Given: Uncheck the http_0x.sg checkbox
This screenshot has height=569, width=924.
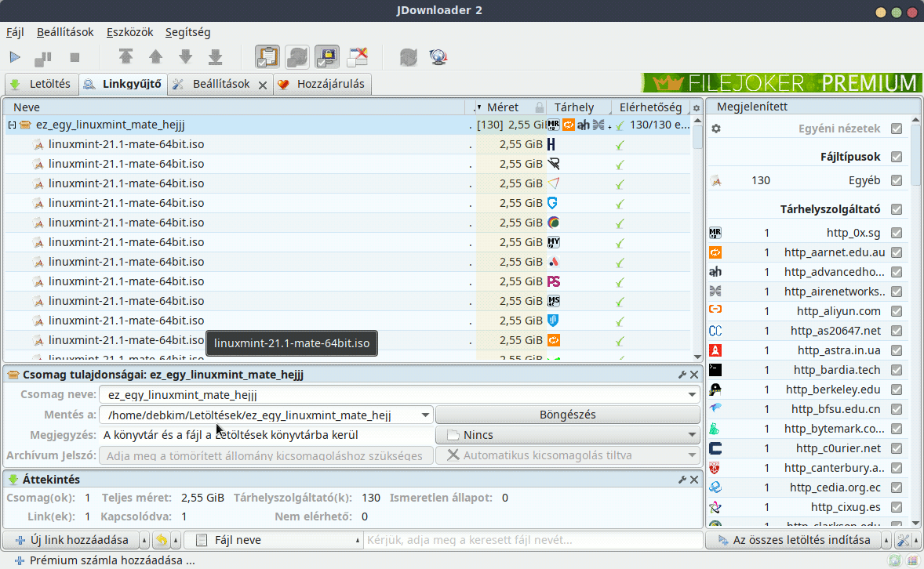Looking at the screenshot, I should (897, 233).
